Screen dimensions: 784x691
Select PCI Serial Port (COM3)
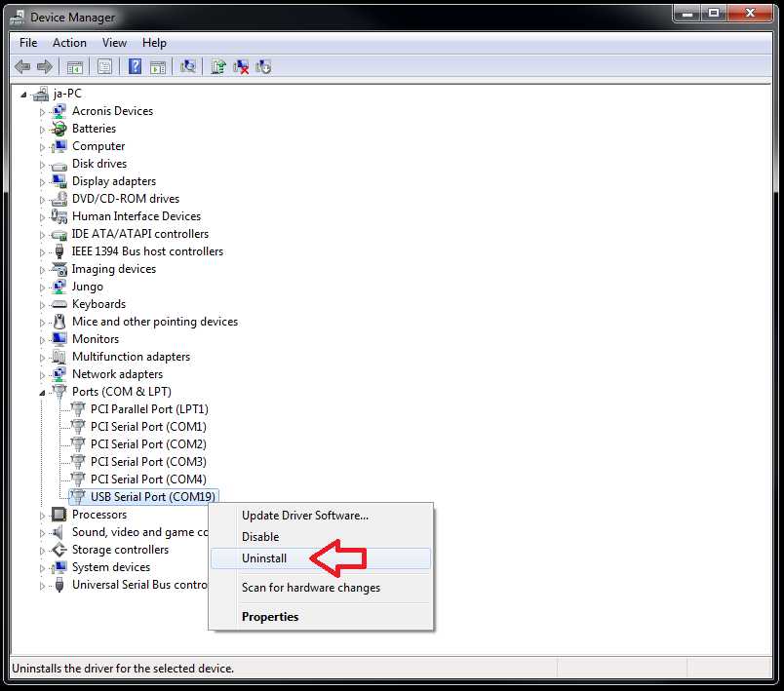click(x=148, y=462)
